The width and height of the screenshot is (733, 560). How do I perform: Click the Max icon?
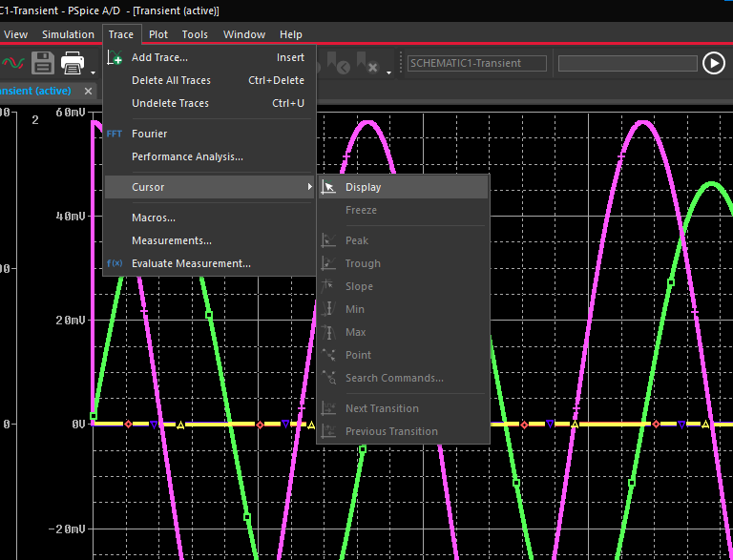(328, 332)
